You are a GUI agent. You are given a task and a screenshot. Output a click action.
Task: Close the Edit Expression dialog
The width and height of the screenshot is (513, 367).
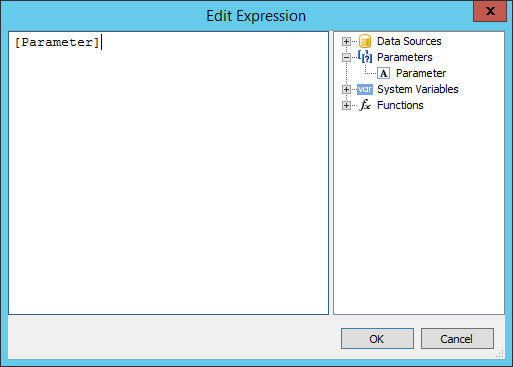click(490, 11)
